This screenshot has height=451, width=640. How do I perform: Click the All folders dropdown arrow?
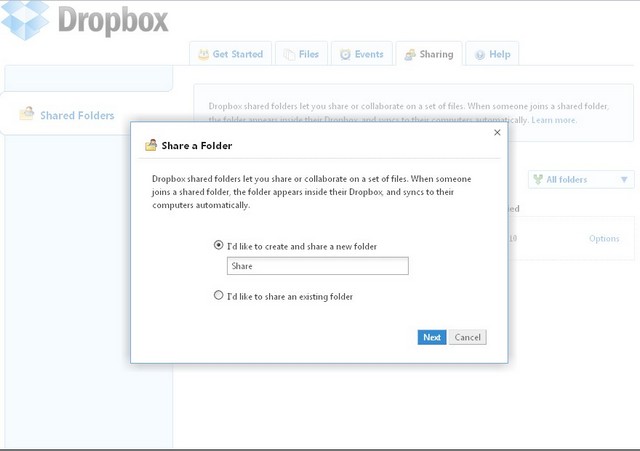point(624,180)
